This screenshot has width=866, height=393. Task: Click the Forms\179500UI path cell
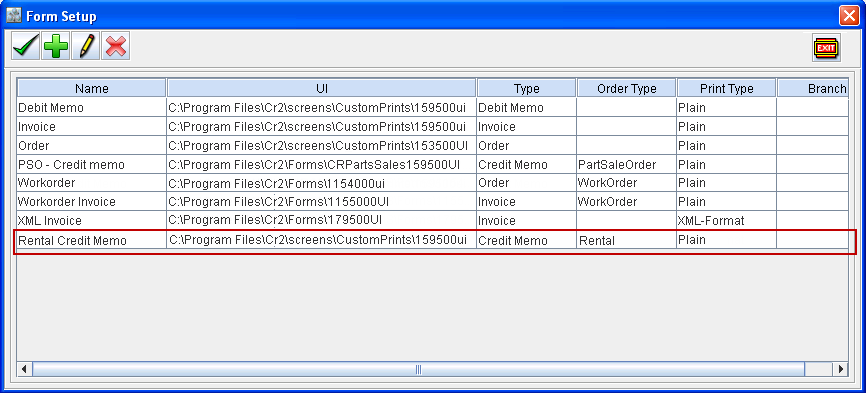pos(322,220)
